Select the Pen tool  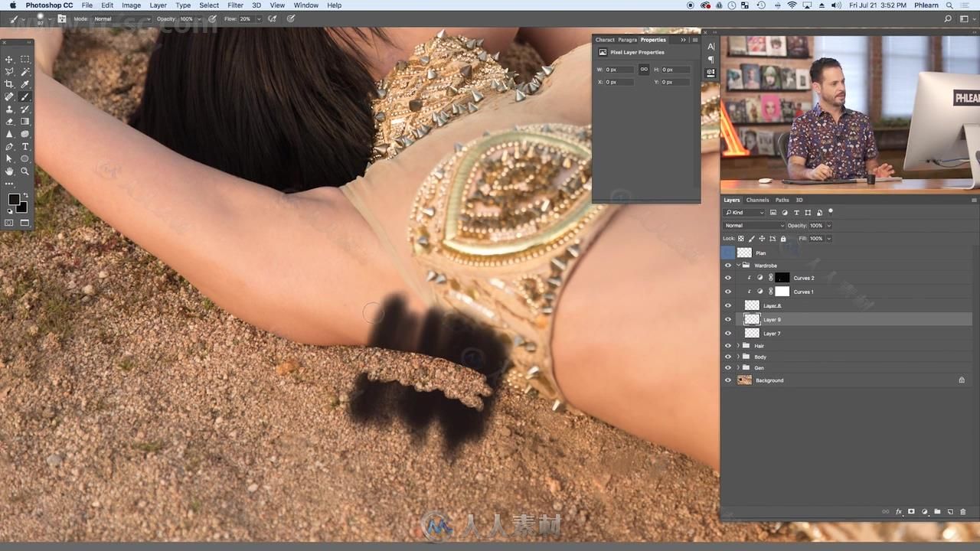click(x=9, y=146)
